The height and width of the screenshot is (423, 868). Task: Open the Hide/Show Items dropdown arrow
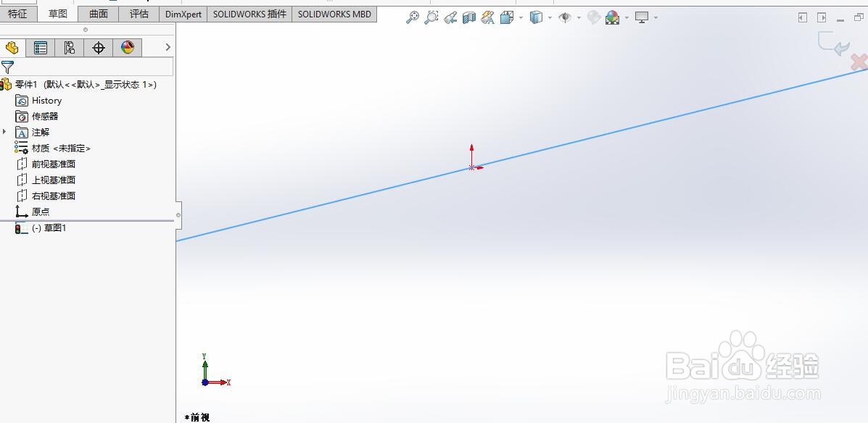click(x=579, y=17)
